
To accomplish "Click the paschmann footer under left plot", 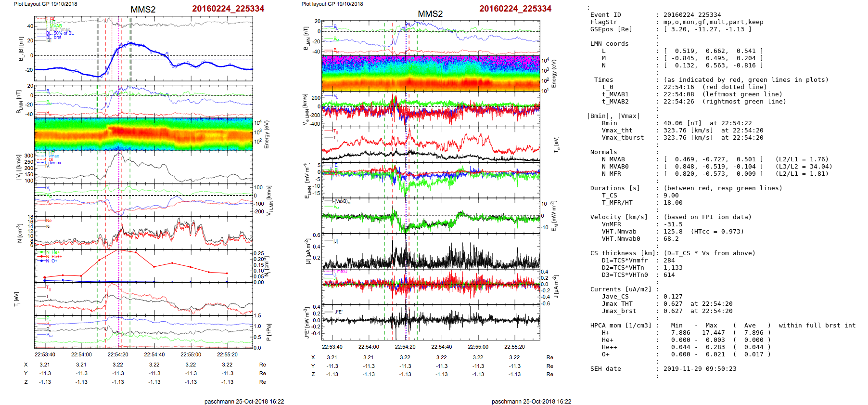I will click(x=244, y=402).
